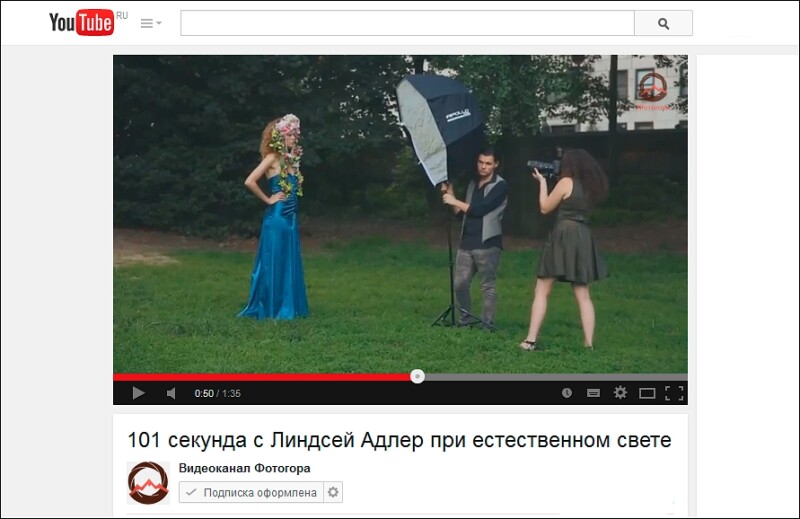
Task: Open Видеоканал Фотогора channel link
Action: 244,468
